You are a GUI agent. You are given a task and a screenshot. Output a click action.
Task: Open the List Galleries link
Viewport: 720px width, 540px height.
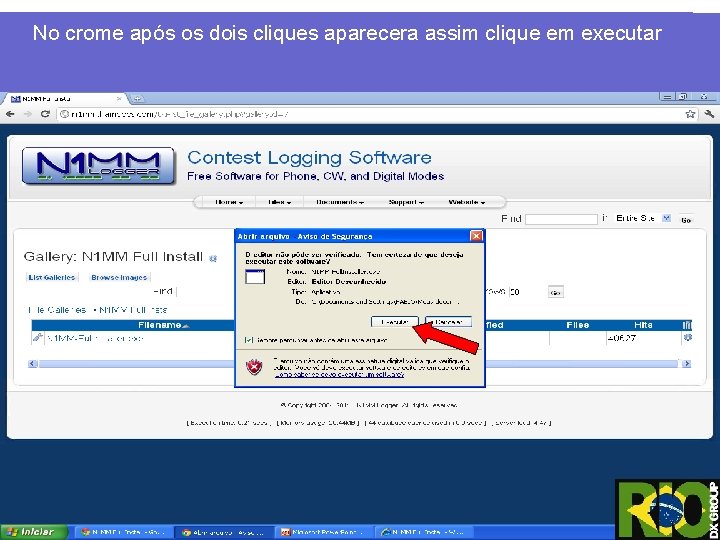(x=51, y=277)
